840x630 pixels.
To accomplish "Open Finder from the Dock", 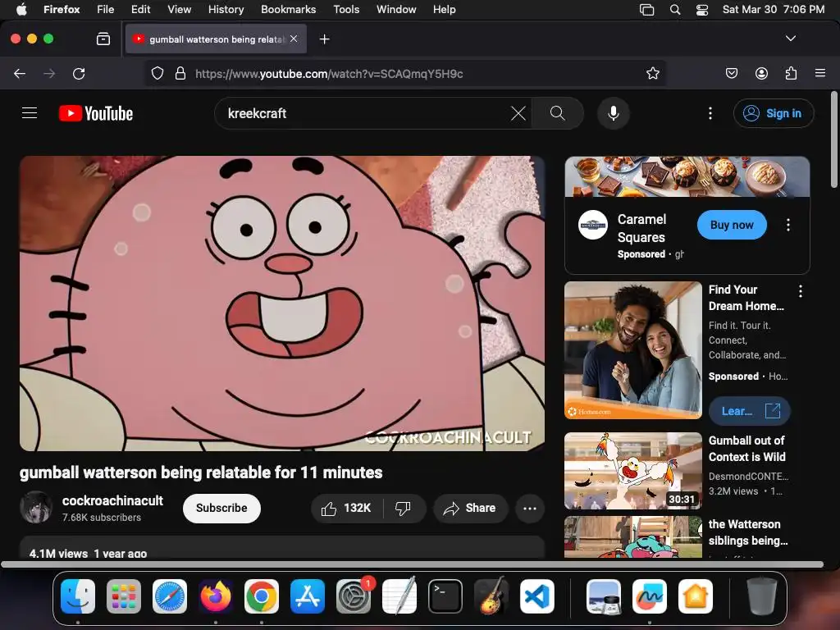I will (78, 596).
